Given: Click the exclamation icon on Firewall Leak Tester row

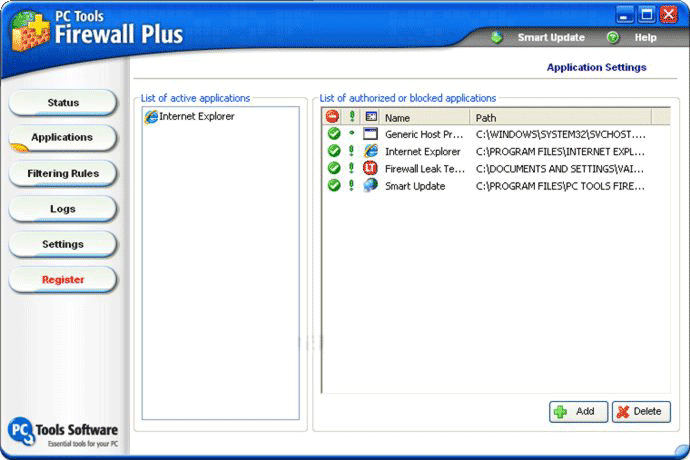Looking at the screenshot, I should pyautogui.click(x=351, y=168).
